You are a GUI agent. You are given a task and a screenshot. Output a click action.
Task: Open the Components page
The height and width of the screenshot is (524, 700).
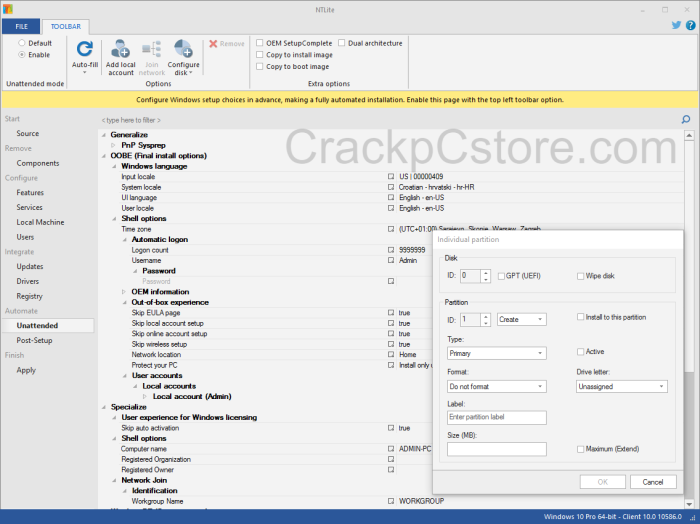pyautogui.click(x=38, y=163)
